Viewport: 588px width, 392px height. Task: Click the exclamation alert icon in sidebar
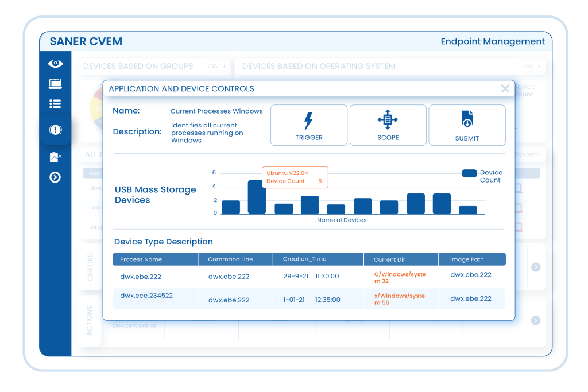[x=55, y=130]
